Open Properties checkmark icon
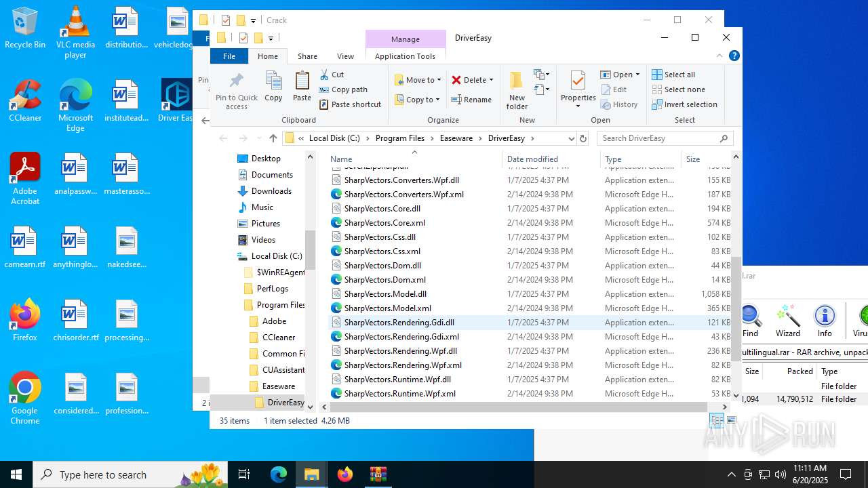 (x=578, y=81)
